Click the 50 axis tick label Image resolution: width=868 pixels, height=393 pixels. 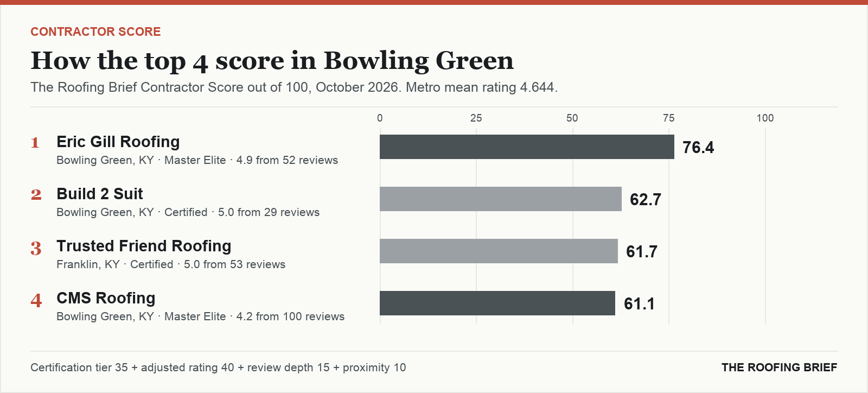click(572, 118)
